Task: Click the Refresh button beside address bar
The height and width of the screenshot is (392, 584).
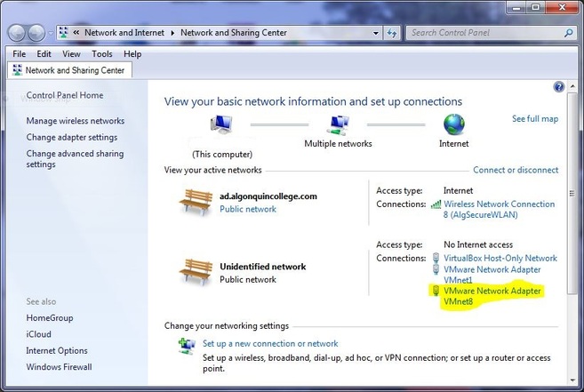Action: point(392,33)
